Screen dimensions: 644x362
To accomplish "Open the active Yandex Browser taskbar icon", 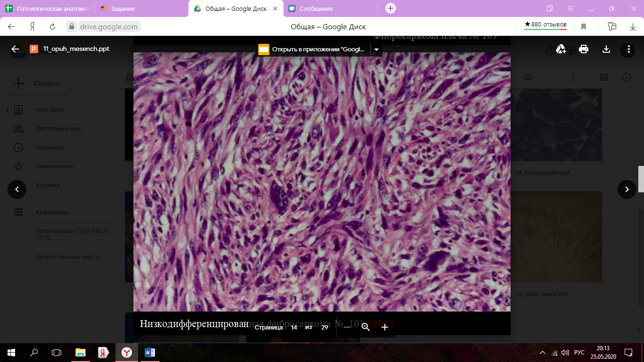I will [127, 352].
